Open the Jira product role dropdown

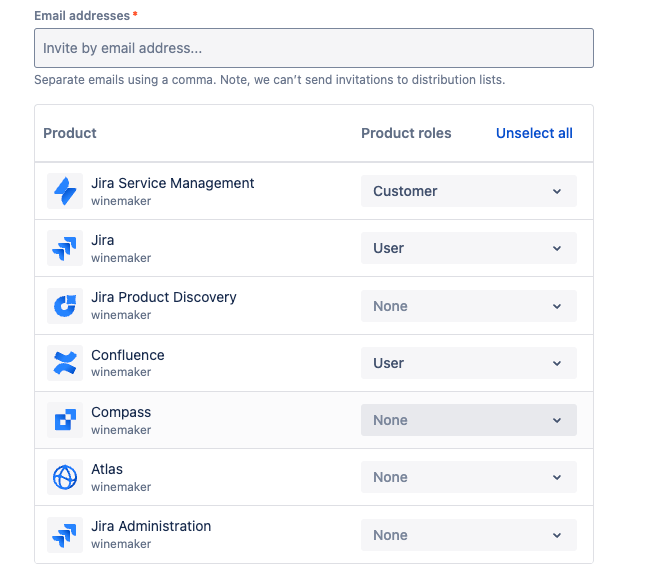468,248
